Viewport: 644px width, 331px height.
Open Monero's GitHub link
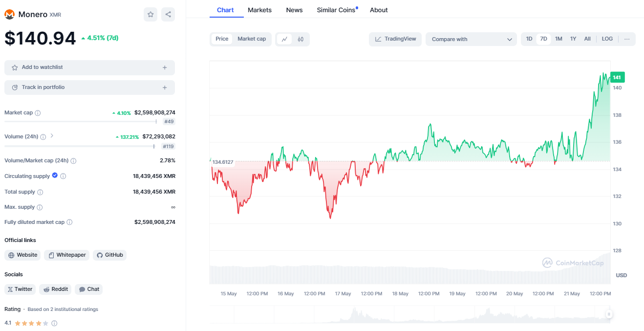tap(109, 255)
